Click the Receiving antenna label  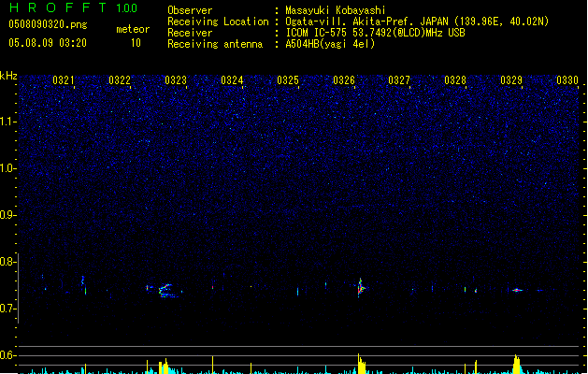(215, 44)
